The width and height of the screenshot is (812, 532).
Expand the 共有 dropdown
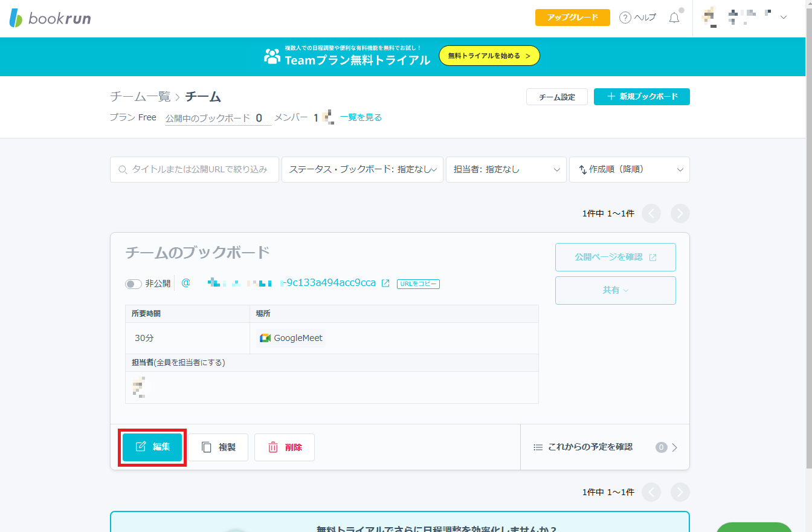(615, 290)
